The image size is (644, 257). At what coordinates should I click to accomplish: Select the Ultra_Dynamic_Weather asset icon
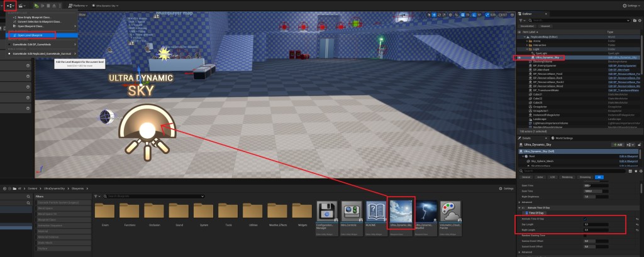click(x=427, y=214)
